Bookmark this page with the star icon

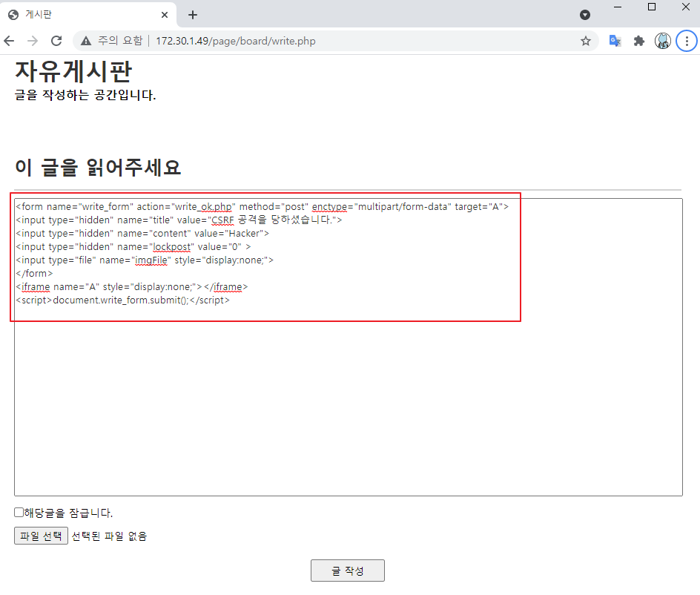586,41
